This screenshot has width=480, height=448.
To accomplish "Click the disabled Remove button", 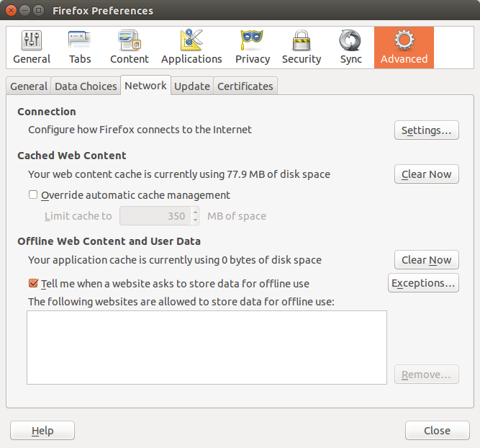I will click(427, 374).
